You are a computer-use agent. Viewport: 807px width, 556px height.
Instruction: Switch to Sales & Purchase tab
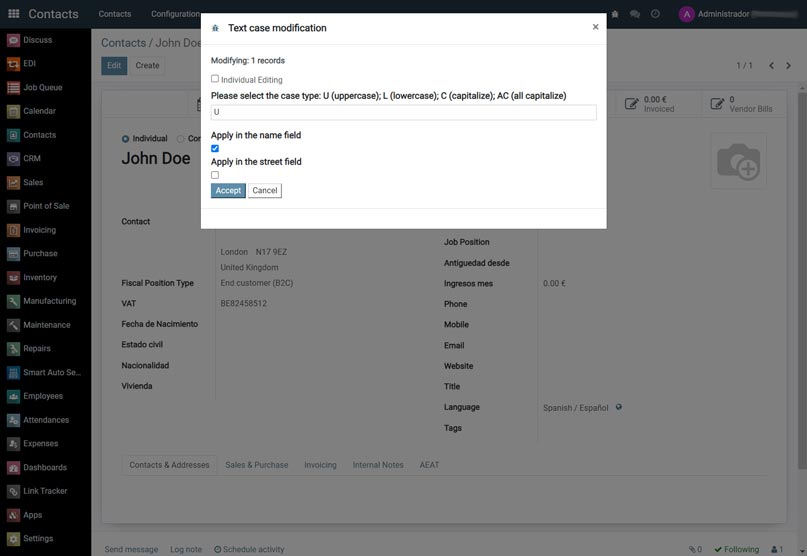coord(256,465)
